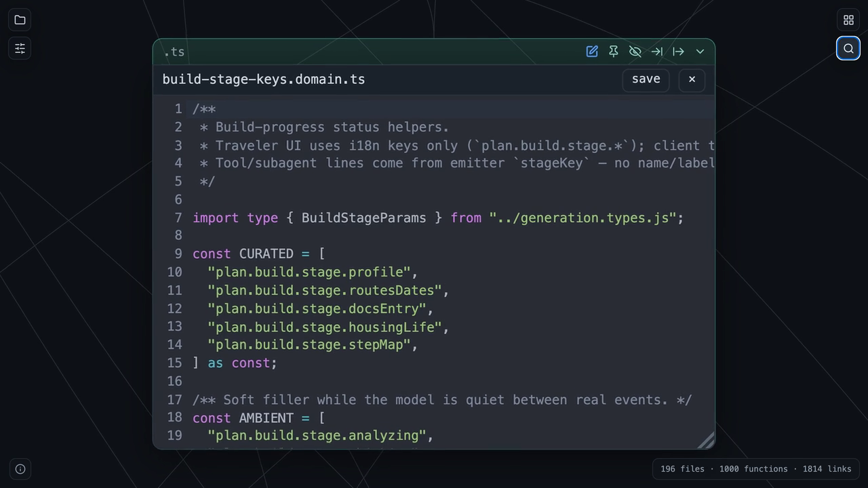Click the search magnifier icon
This screenshot has width=868, height=488.
pos(848,48)
